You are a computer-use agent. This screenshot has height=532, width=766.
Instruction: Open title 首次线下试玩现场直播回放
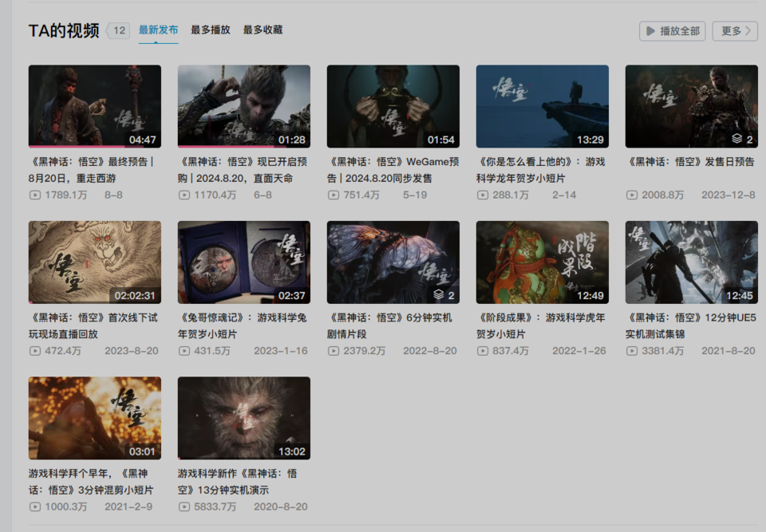click(93, 326)
